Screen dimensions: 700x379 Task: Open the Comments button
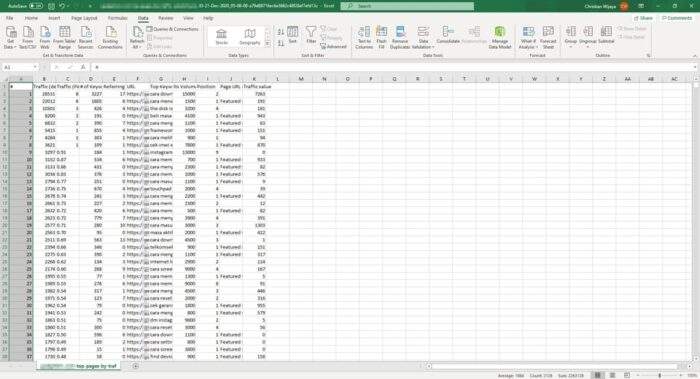pos(677,18)
